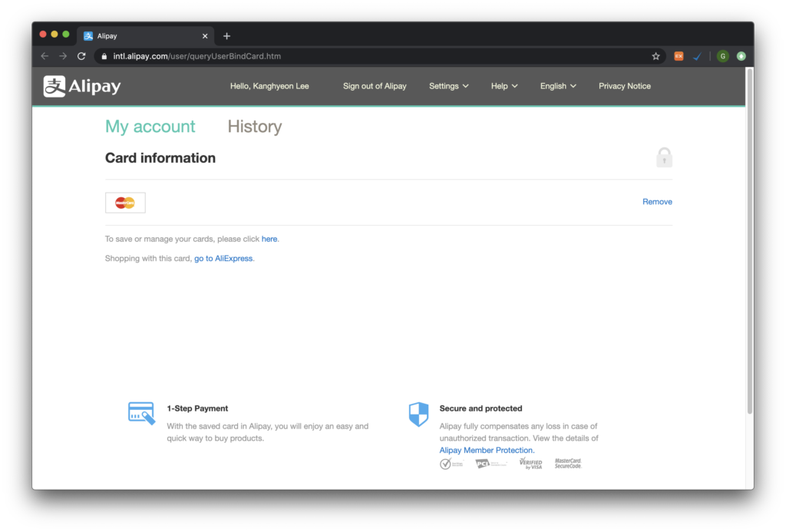The height and width of the screenshot is (532, 786).
Task: Click the PCI compliance badge
Action: coord(490,464)
